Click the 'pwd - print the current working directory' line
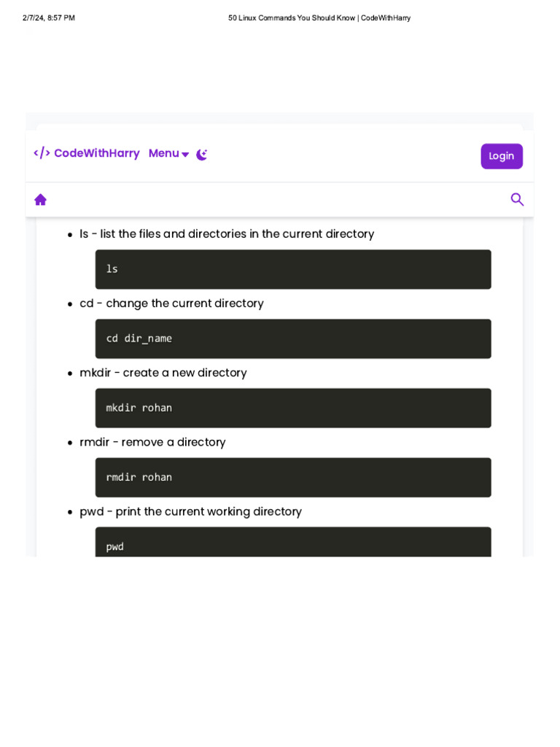This screenshot has height=747, width=560. coord(190,511)
